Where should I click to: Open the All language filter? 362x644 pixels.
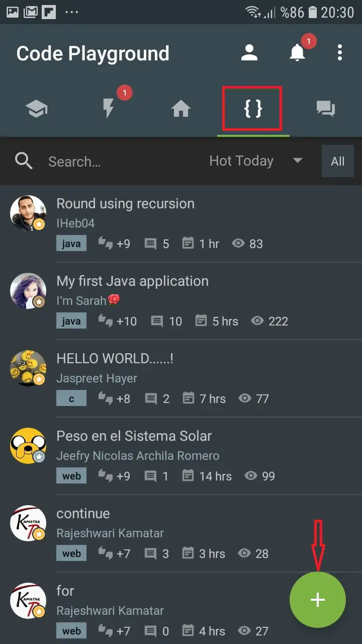(x=337, y=162)
